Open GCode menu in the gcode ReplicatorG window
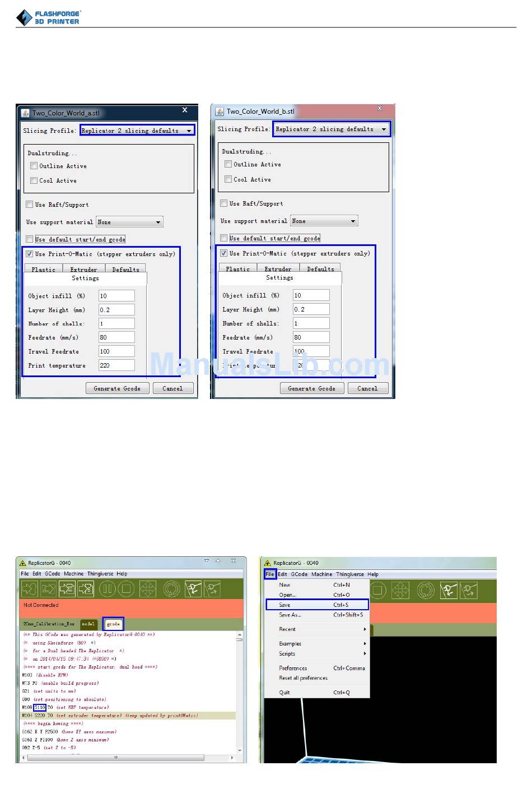 pyautogui.click(x=53, y=574)
